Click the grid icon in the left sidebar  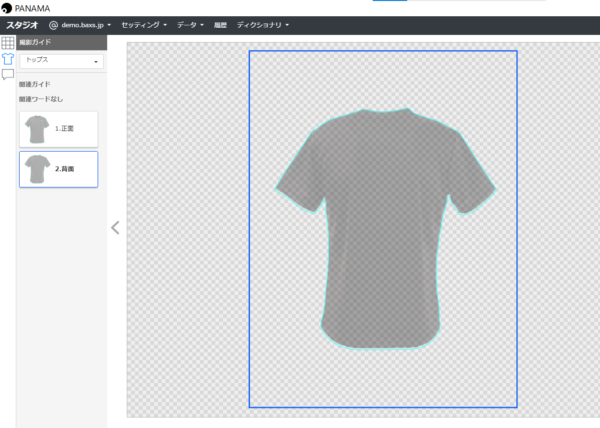click(x=8, y=43)
